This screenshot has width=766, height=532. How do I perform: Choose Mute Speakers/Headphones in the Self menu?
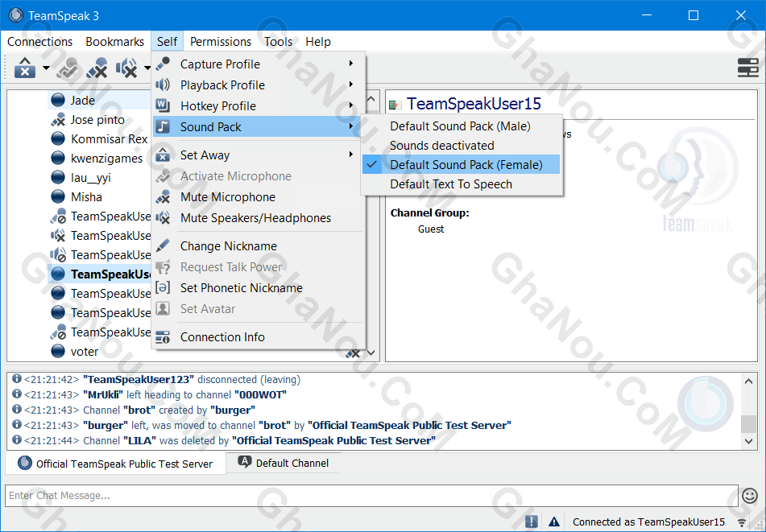pos(259,218)
